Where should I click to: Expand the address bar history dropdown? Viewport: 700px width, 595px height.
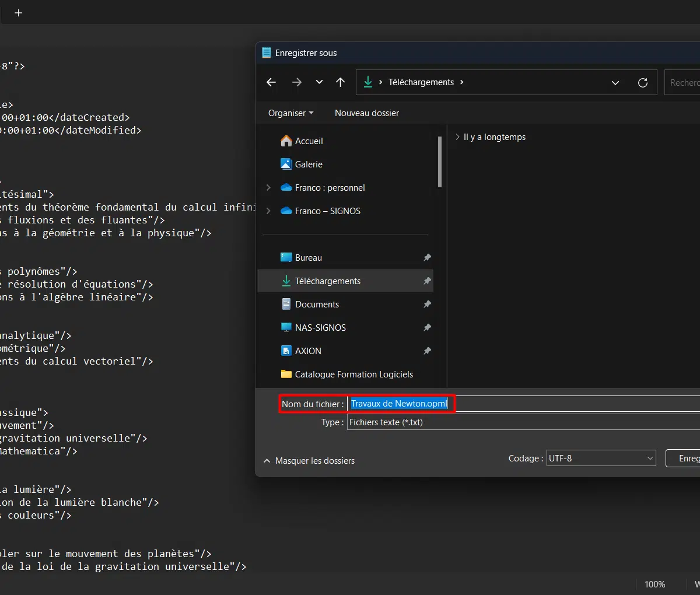(x=615, y=83)
